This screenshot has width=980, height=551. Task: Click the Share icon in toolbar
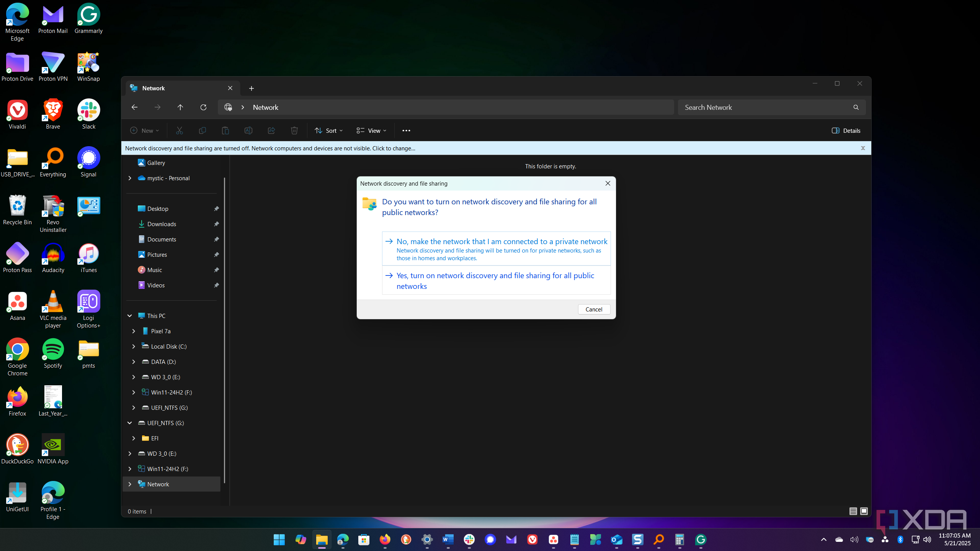point(271,130)
